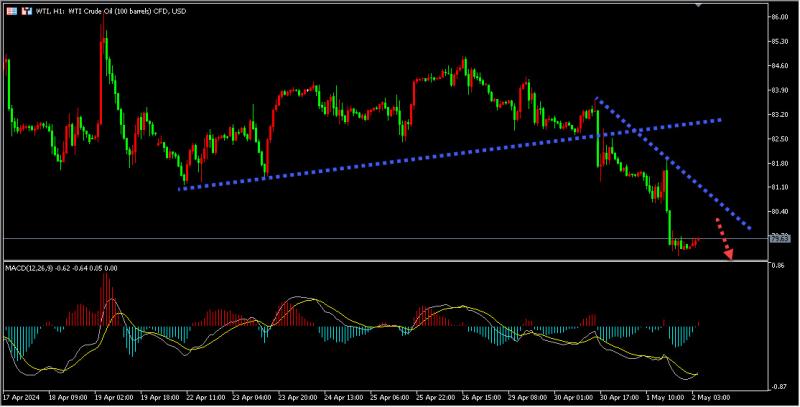Click the 83.90 price scale label
800x407 pixels.
click(781, 90)
